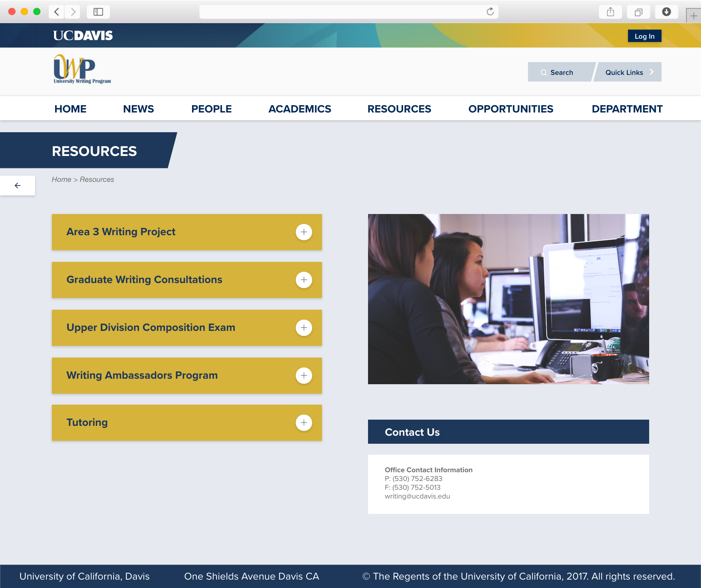
Task: Click the Quick Links arrow icon
Action: (652, 72)
